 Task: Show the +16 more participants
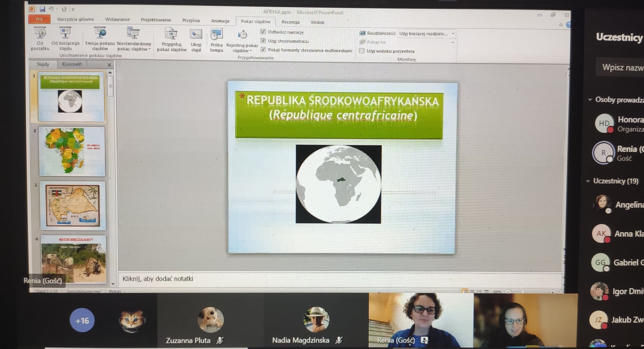82,321
